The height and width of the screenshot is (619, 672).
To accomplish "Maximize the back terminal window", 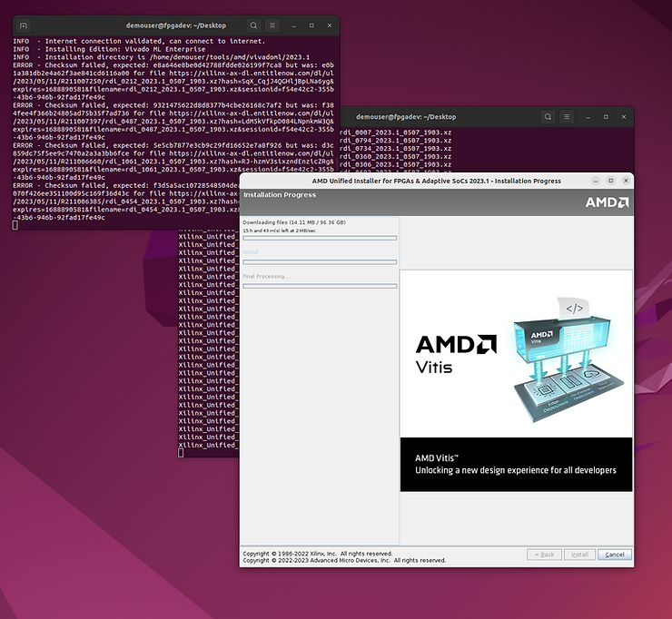I will [606, 117].
